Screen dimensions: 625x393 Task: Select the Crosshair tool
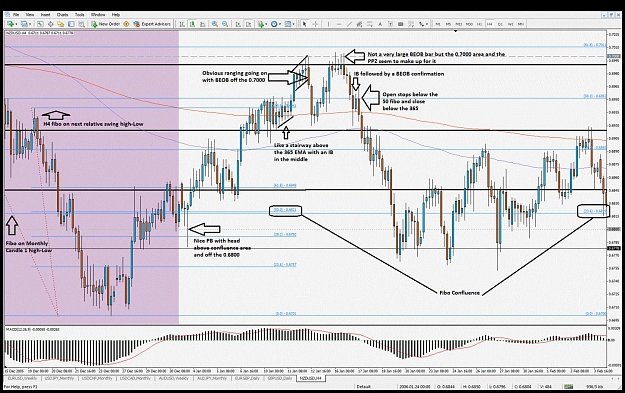coord(316,24)
